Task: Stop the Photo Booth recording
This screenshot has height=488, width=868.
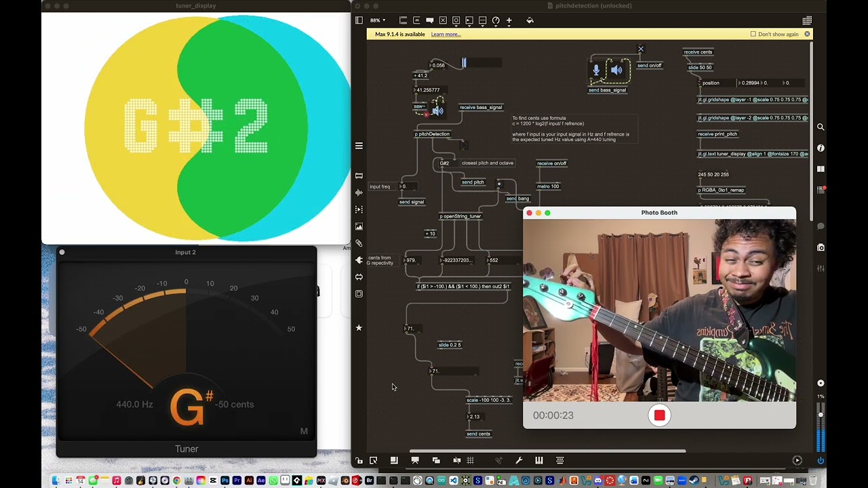Action: coord(659,415)
